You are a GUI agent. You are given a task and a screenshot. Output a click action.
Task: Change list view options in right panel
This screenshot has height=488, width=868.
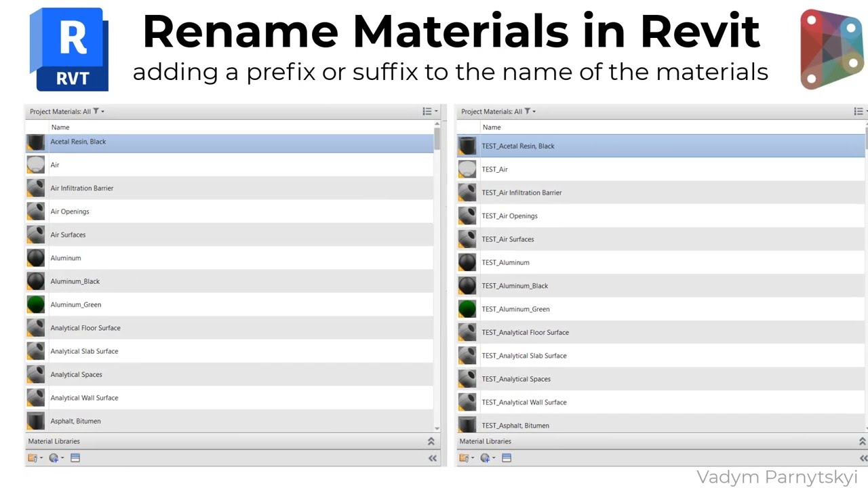861,111
